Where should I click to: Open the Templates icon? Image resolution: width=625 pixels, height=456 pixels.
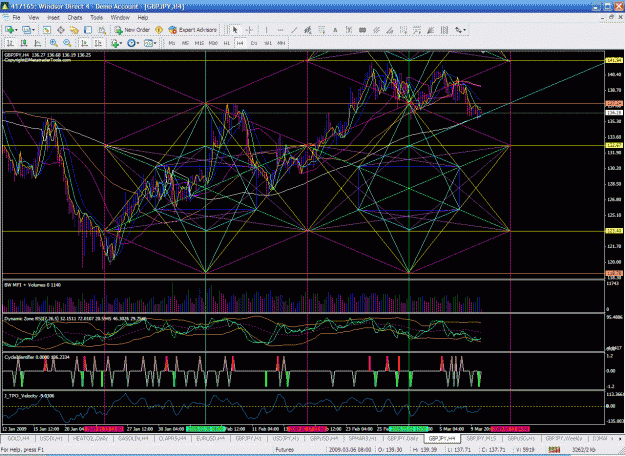coord(147,43)
